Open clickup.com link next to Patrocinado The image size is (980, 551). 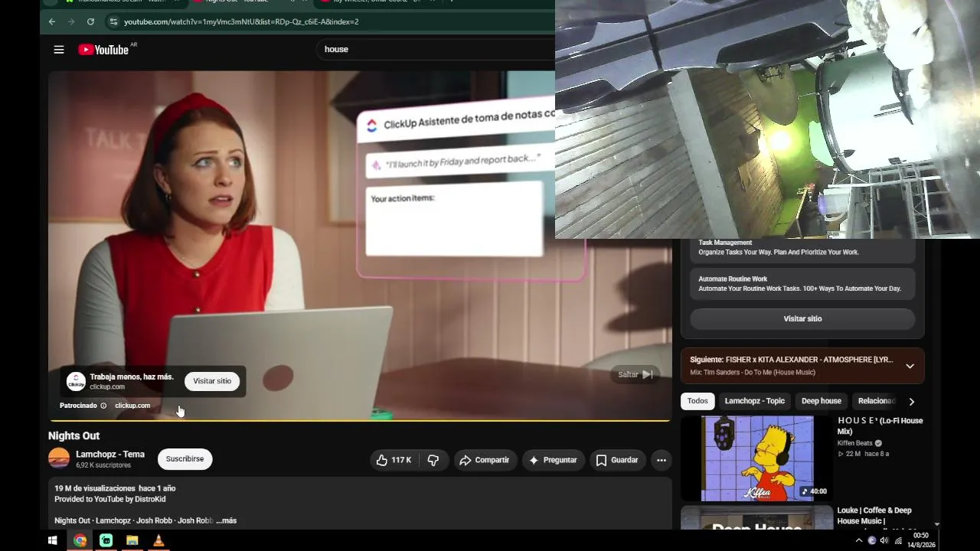click(132, 406)
